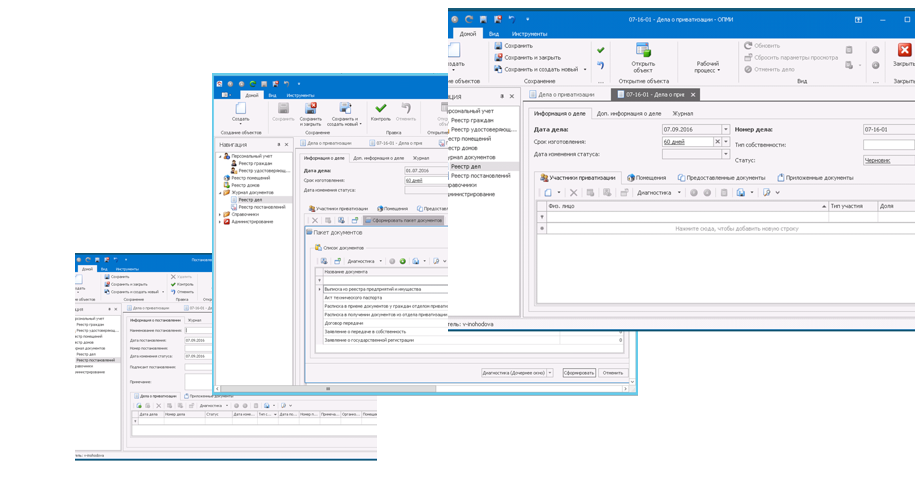Click delete X icon in Участники приватизации toolbar

coord(573,192)
